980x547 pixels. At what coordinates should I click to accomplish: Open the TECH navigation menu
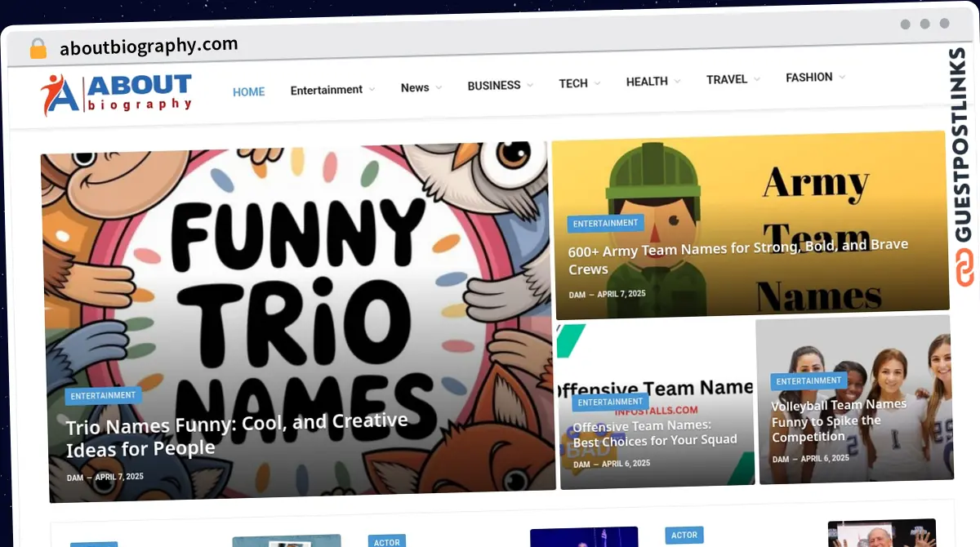pyautogui.click(x=573, y=83)
